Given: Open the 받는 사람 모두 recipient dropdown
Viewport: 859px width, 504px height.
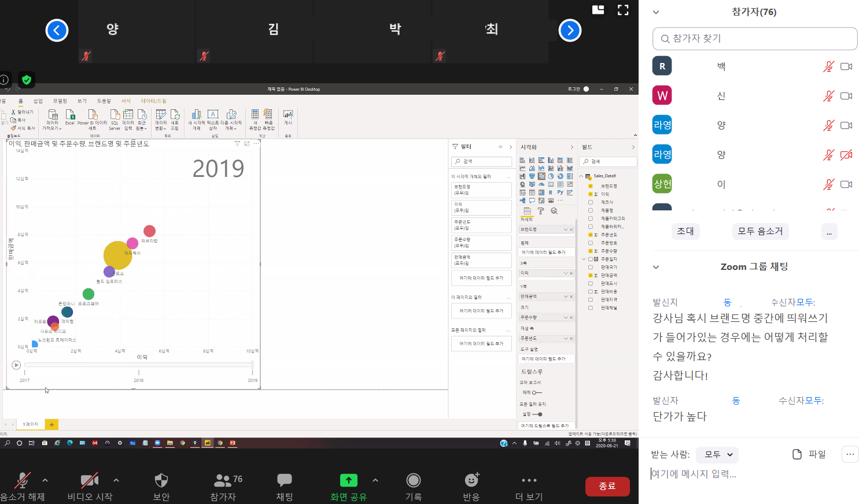Looking at the screenshot, I should click(x=717, y=454).
